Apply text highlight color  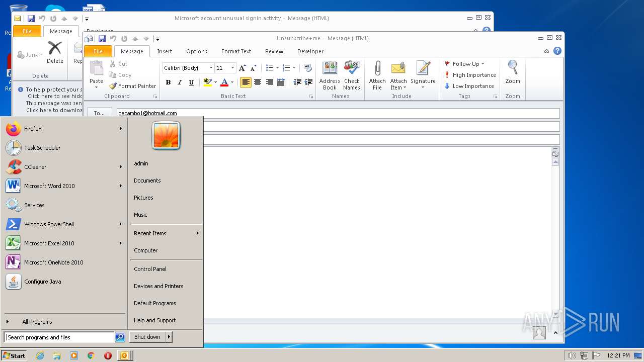pyautogui.click(x=207, y=82)
